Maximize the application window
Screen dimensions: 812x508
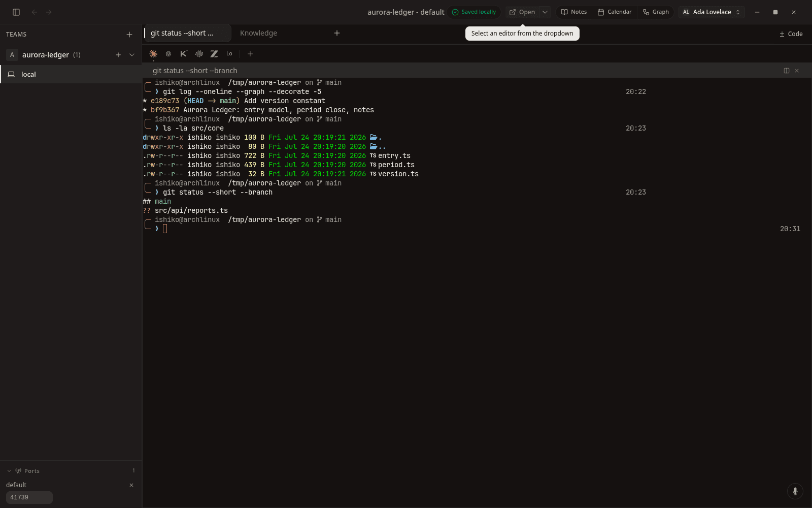pos(775,12)
